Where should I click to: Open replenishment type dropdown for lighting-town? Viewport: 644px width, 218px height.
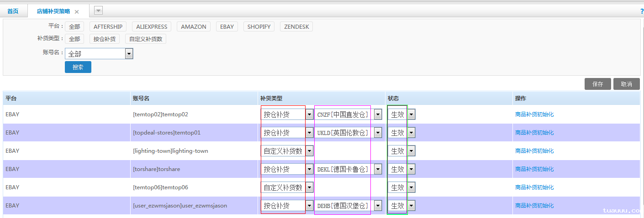click(x=287, y=151)
